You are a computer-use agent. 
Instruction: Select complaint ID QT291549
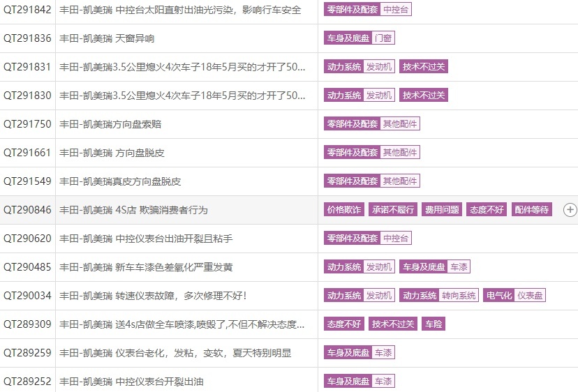(27, 181)
